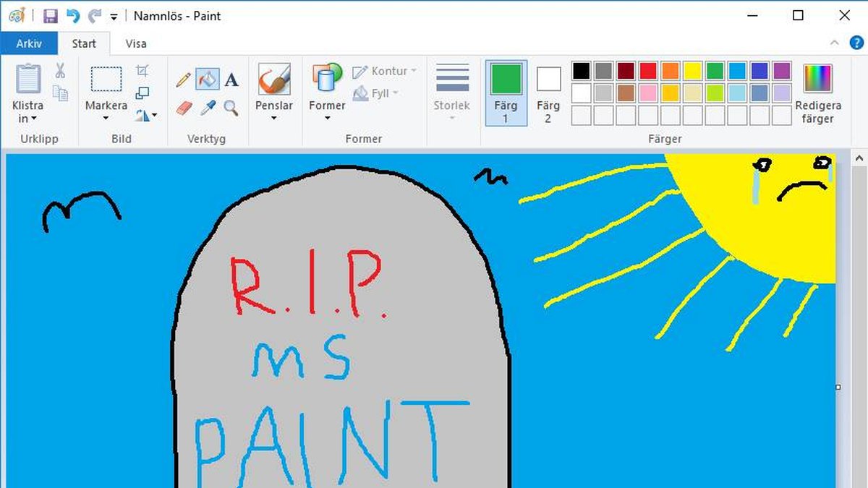Pick the gold color swatch
Image resolution: width=868 pixels, height=488 pixels.
(x=671, y=93)
